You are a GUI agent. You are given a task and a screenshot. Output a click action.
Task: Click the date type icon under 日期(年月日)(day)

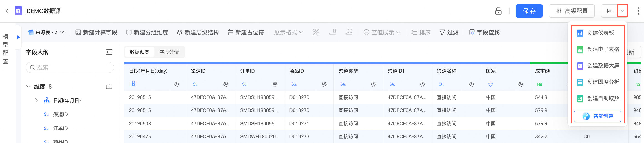[134, 84]
